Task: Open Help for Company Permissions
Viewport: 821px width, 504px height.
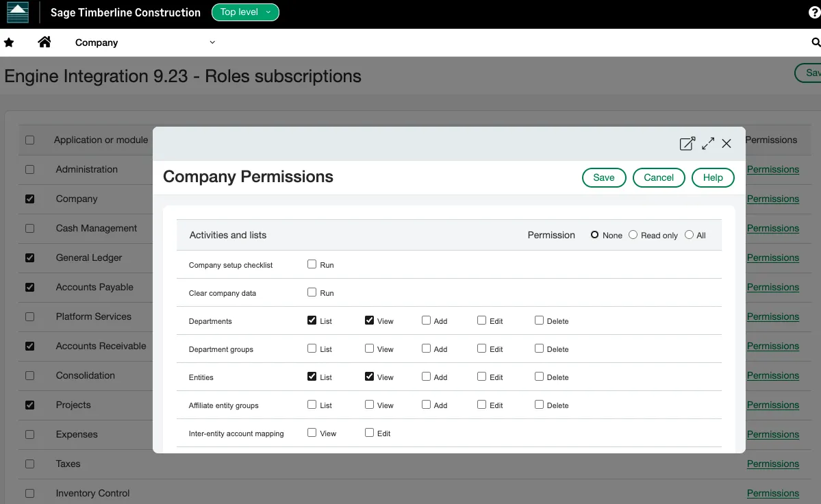Action: tap(713, 177)
